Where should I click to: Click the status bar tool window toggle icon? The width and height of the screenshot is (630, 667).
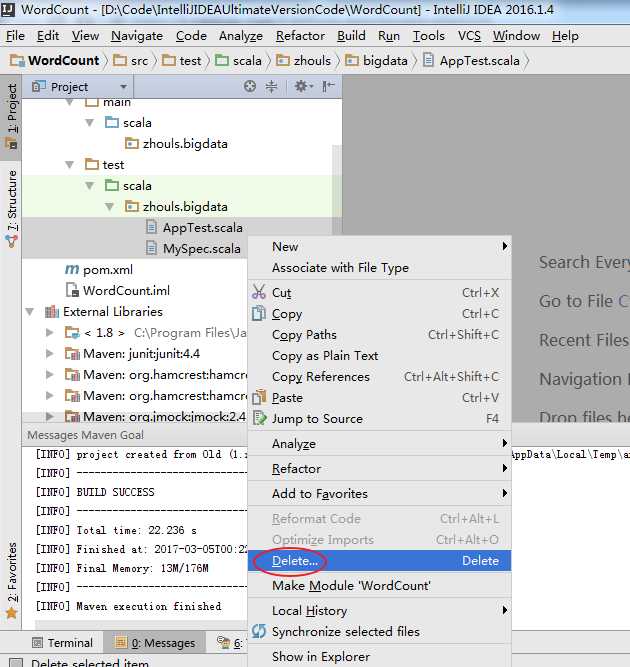point(16,662)
